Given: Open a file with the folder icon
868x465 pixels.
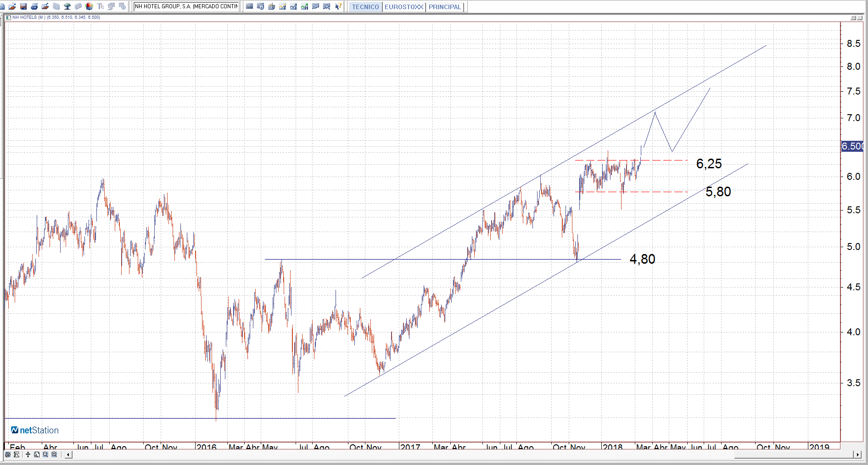Looking at the screenshot, I should point(12,6).
